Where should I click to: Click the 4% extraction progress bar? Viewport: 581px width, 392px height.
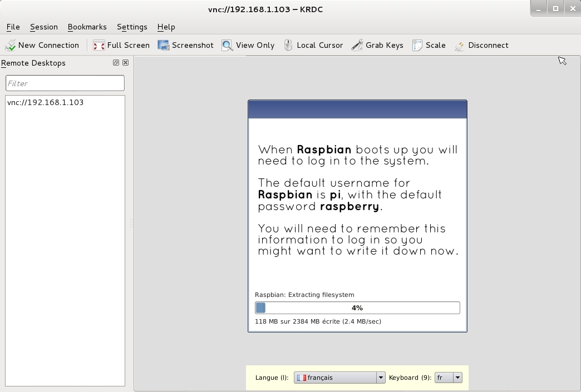click(357, 308)
